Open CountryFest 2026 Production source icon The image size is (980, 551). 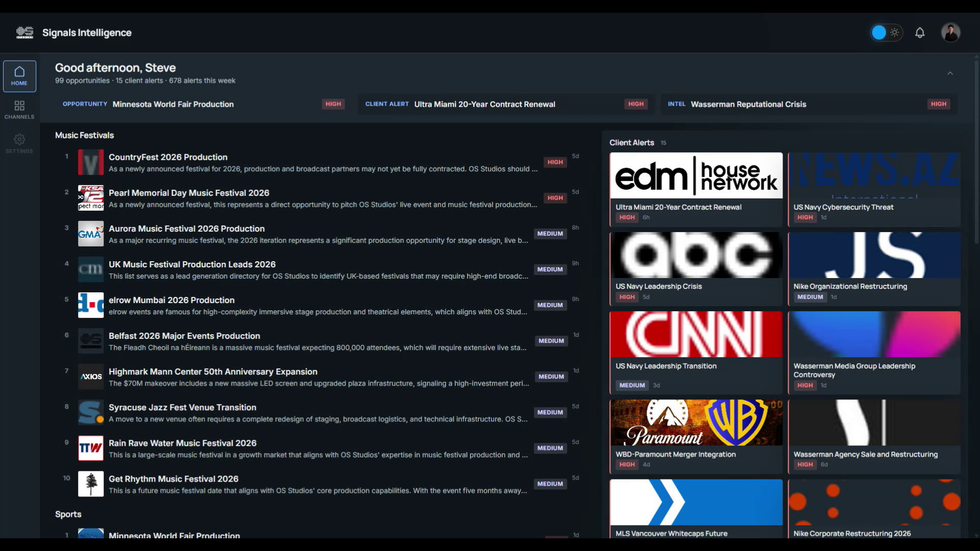click(91, 162)
